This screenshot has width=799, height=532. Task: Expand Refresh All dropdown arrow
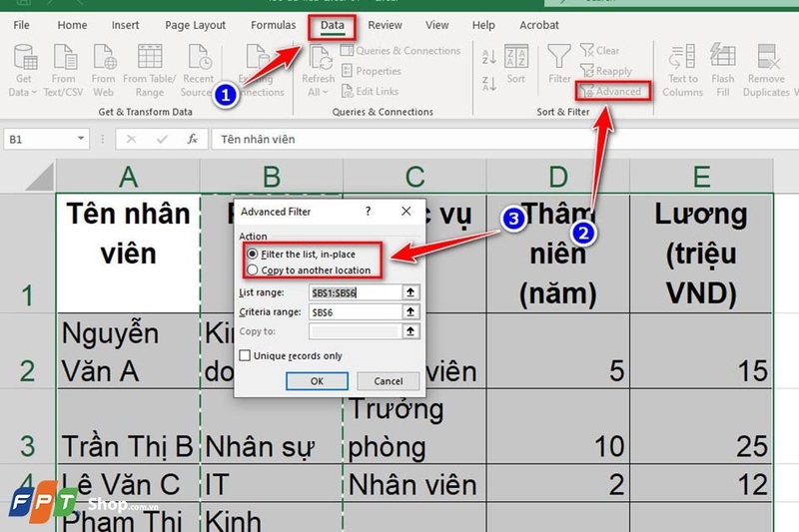click(326, 92)
